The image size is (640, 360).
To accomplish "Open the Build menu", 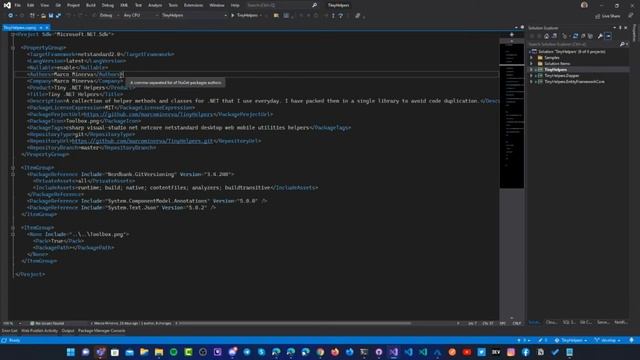I will click(91, 5).
